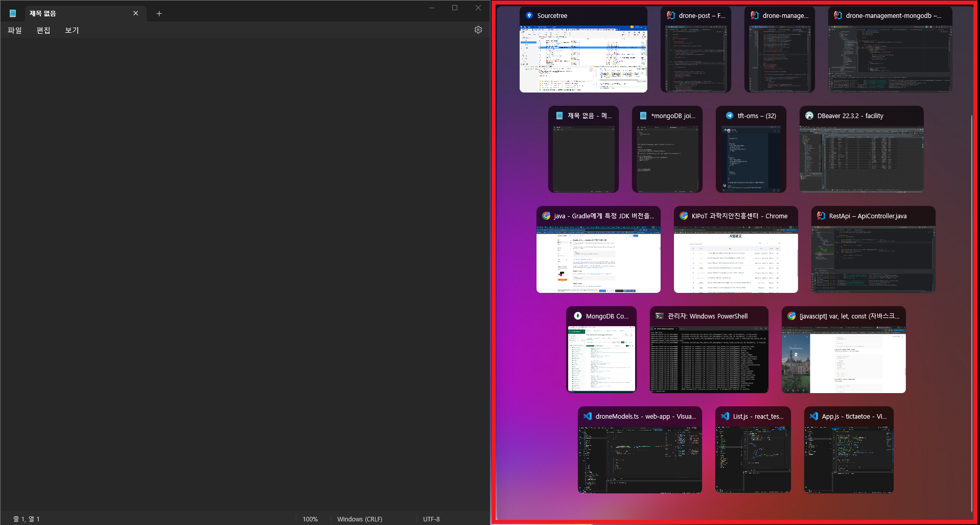Click the Notepad icon of '제목 없음 - 메...' thumbnail

pos(559,116)
